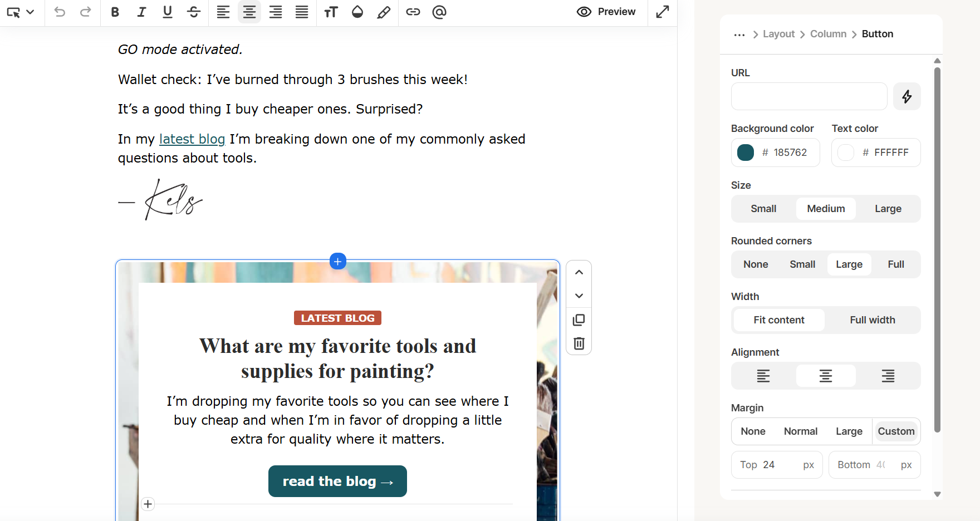Click the undo arrow

point(60,12)
